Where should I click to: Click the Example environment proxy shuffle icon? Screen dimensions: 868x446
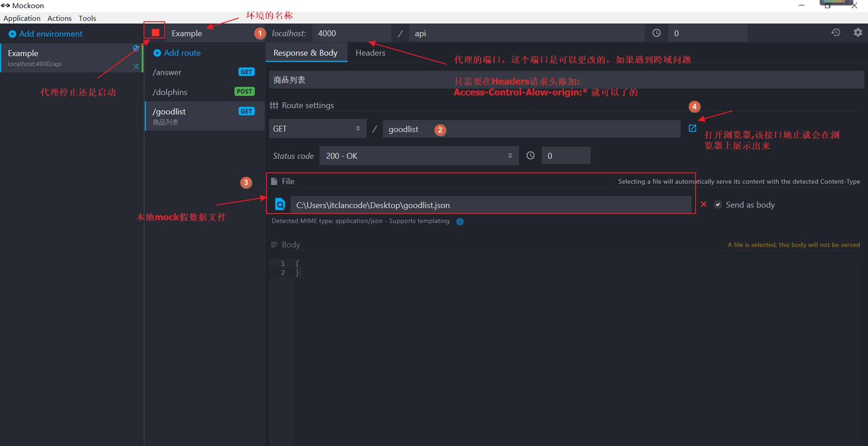point(136,66)
